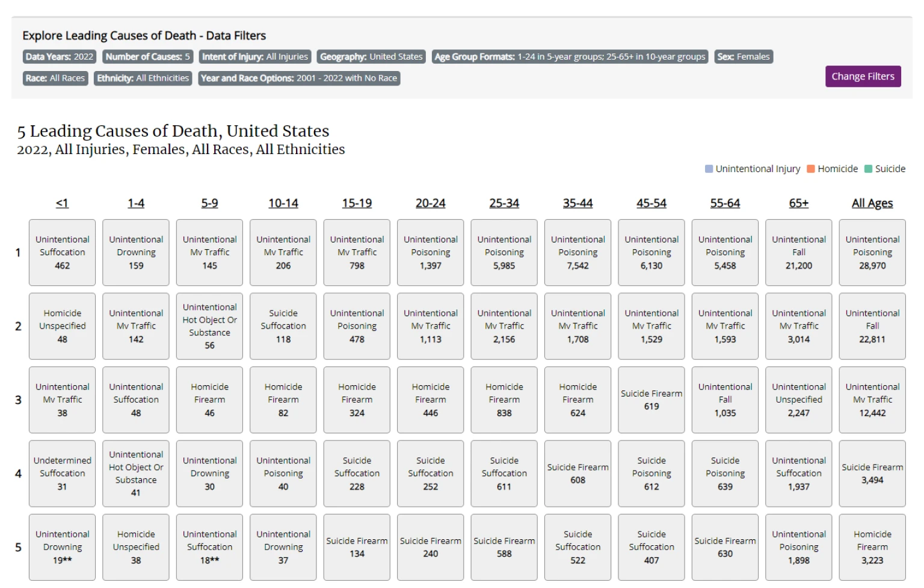Open the Unintentional Hot Object 56 cell

point(209,326)
